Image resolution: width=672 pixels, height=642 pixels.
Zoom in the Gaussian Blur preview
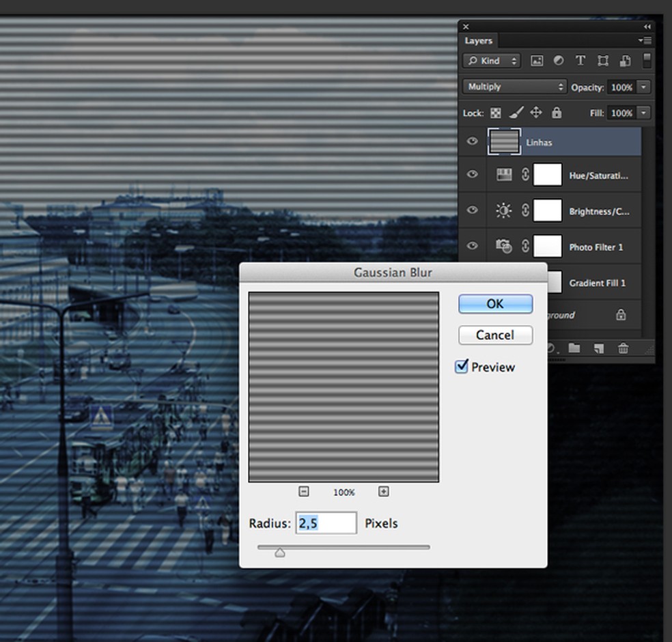pos(384,492)
